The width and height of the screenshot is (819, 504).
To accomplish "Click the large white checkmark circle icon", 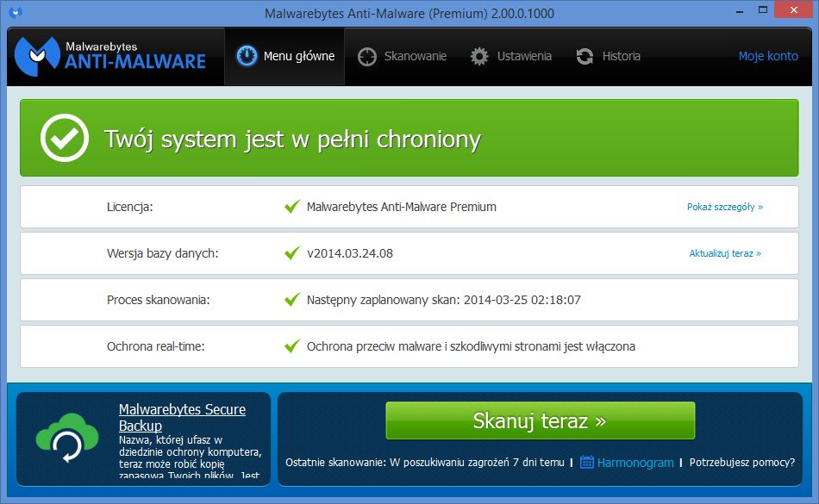I will 65,138.
